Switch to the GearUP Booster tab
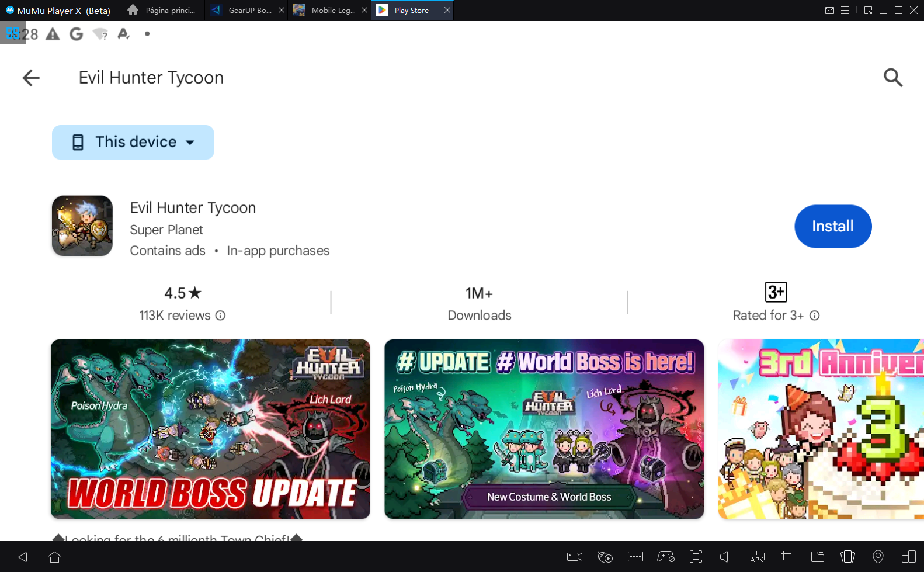Screen dimensions: 924x572 [x=244, y=11]
